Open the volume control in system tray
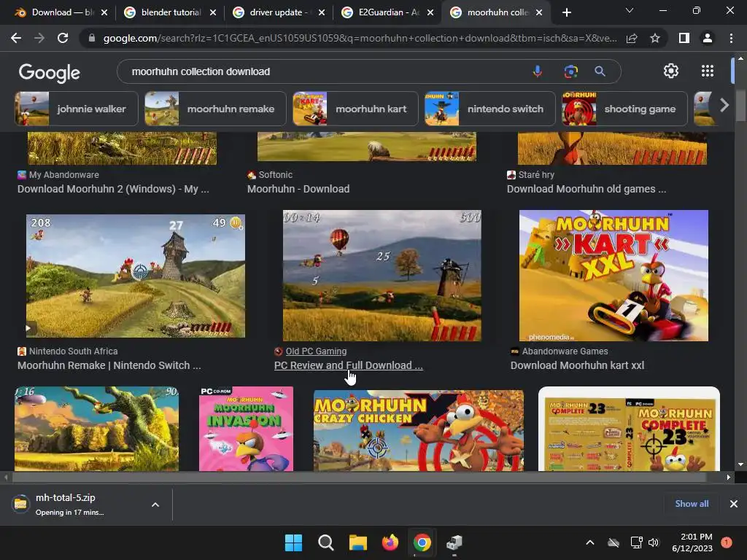The height and width of the screenshot is (560, 747). 654,542
